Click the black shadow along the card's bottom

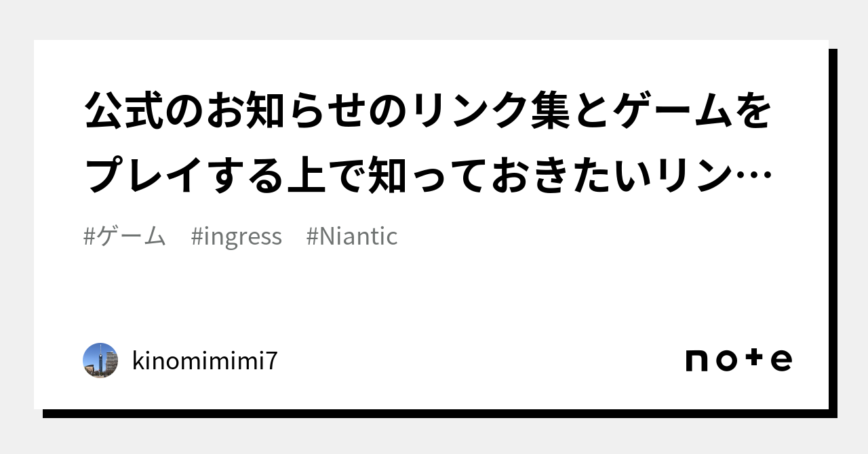coord(434,413)
